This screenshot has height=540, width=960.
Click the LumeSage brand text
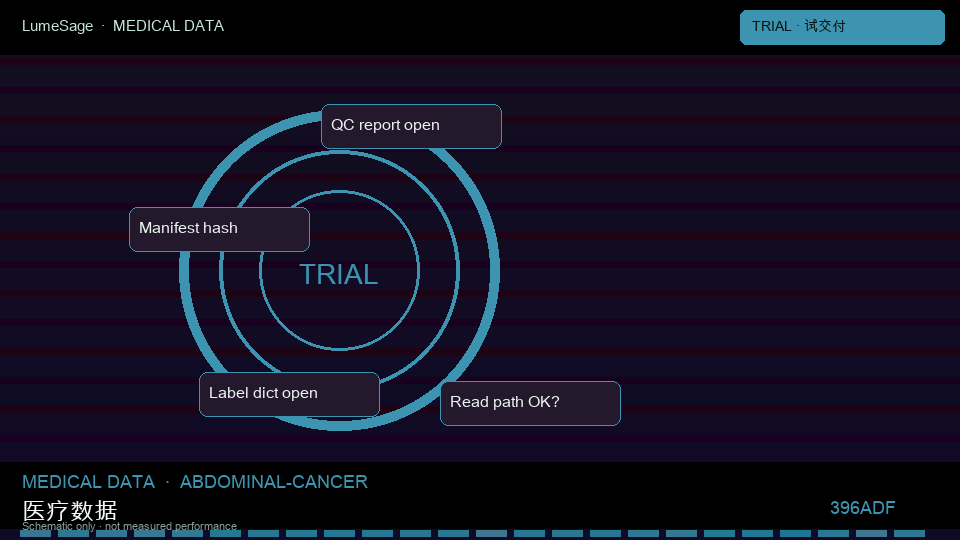(58, 26)
